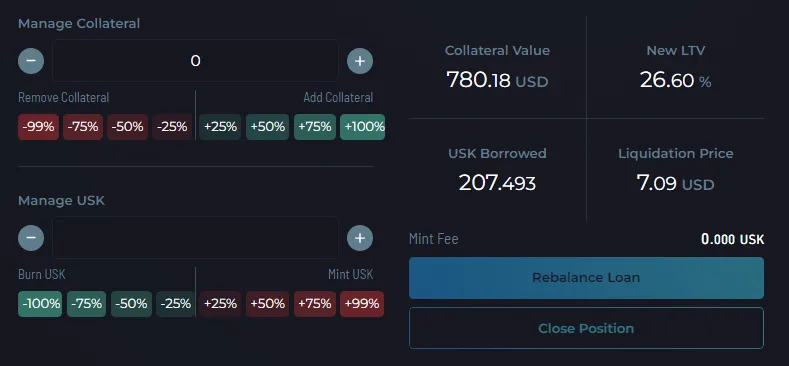Click the Mint Fee 0.000 USK value

point(733,239)
